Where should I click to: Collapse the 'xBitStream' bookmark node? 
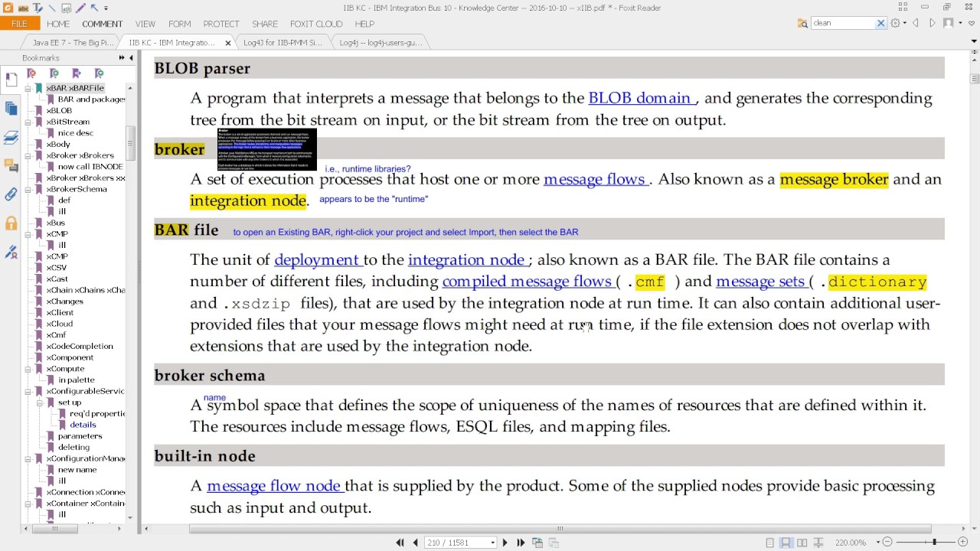[29, 122]
